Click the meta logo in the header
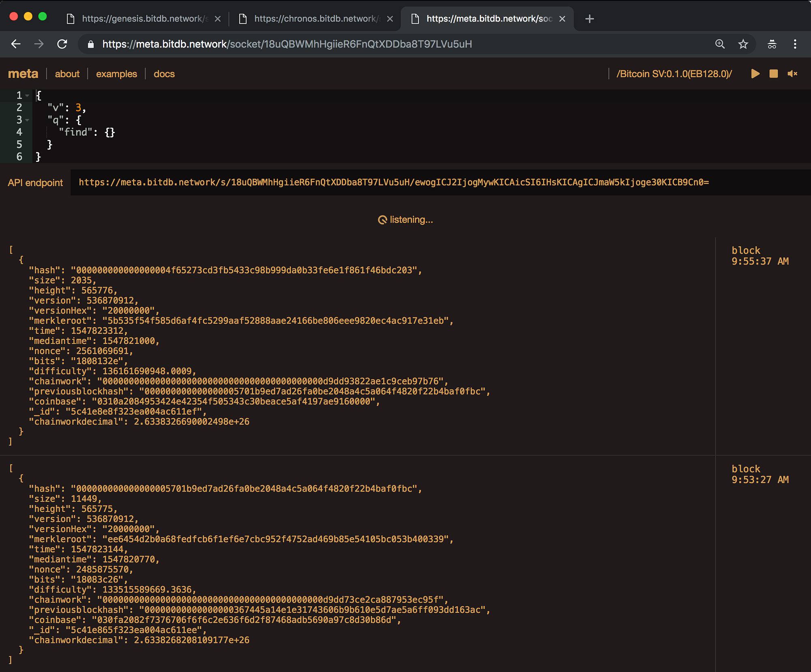 click(23, 74)
